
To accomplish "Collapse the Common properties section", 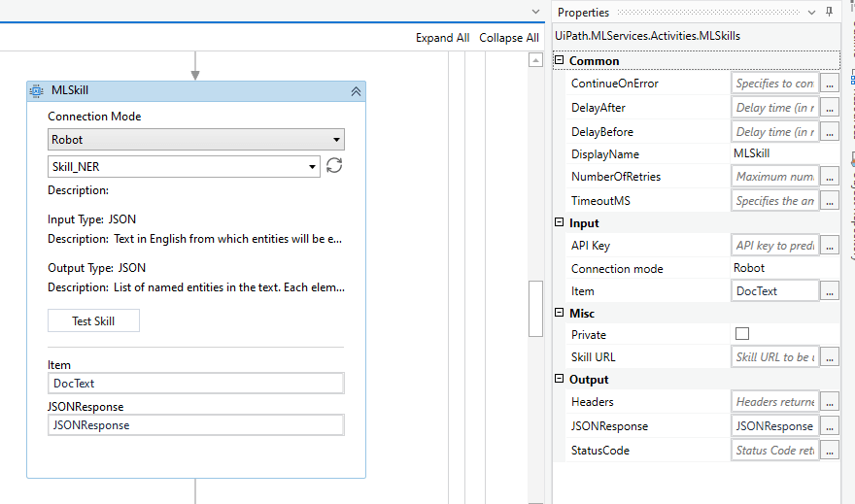I will [559, 60].
